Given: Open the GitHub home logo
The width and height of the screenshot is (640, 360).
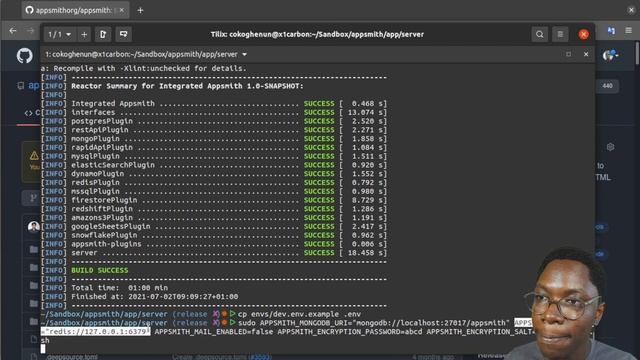Looking at the screenshot, I should click(x=24, y=56).
